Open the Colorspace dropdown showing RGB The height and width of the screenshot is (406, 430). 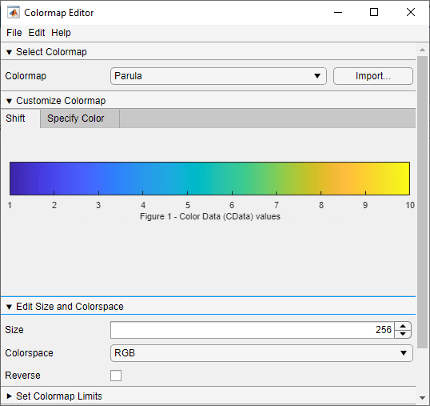tap(261, 353)
